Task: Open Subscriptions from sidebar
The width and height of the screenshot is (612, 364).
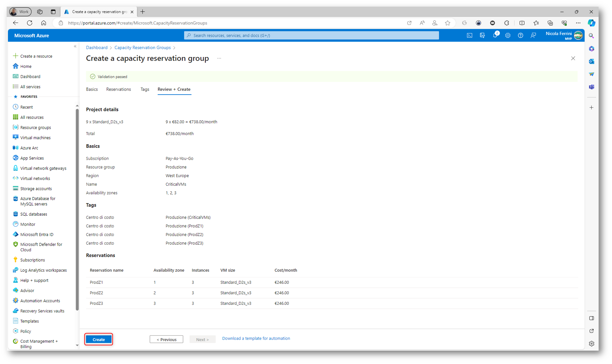Action: click(29, 260)
